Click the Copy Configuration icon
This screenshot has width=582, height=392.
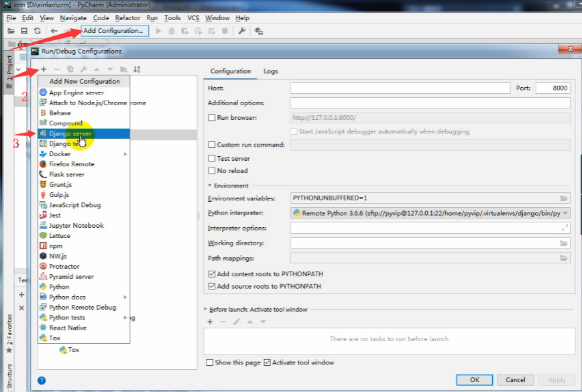coord(70,69)
